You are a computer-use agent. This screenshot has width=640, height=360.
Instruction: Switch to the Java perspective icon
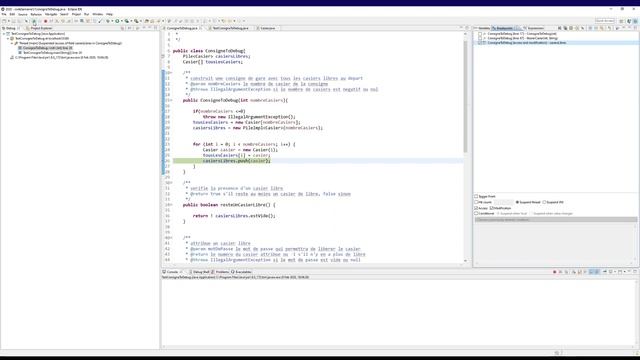pos(629,21)
